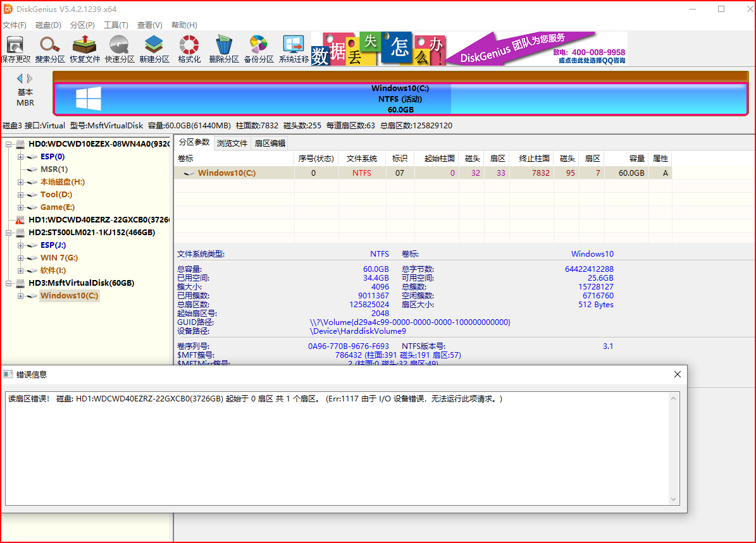Go to previous disk with left arrow

click(x=20, y=78)
